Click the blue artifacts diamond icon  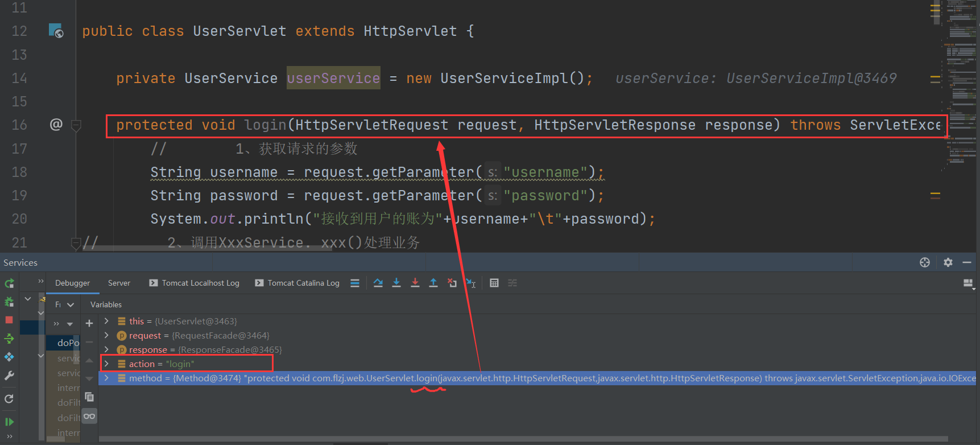(x=9, y=357)
